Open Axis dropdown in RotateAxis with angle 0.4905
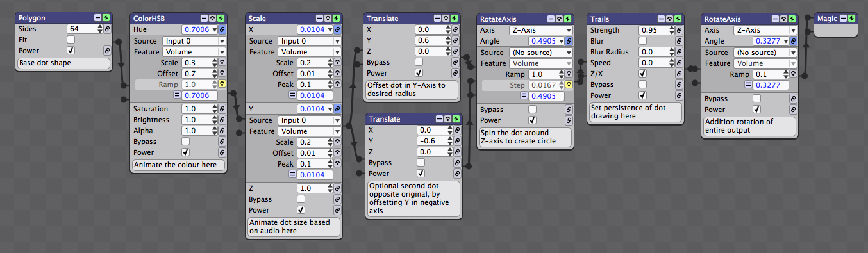This screenshot has height=253, width=868. [x=541, y=30]
